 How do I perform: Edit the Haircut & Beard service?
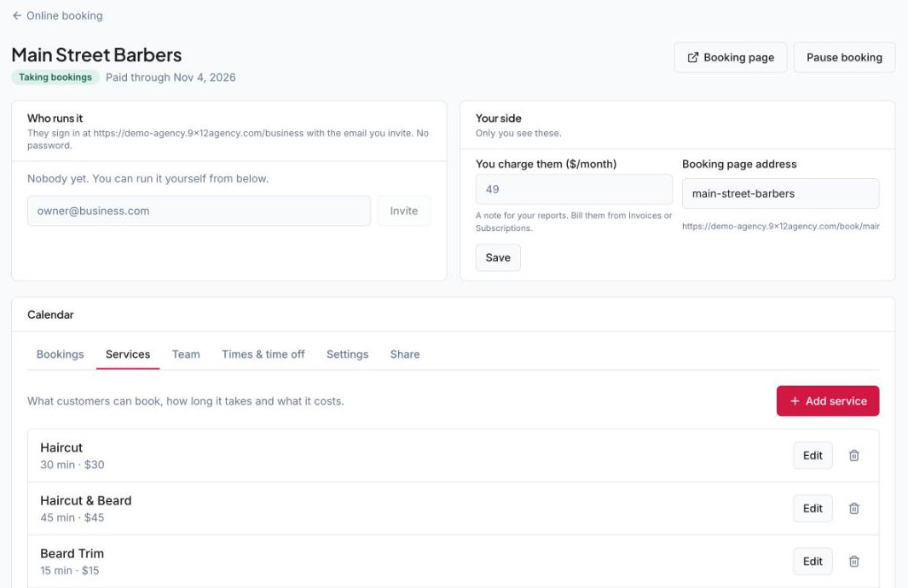click(x=813, y=508)
